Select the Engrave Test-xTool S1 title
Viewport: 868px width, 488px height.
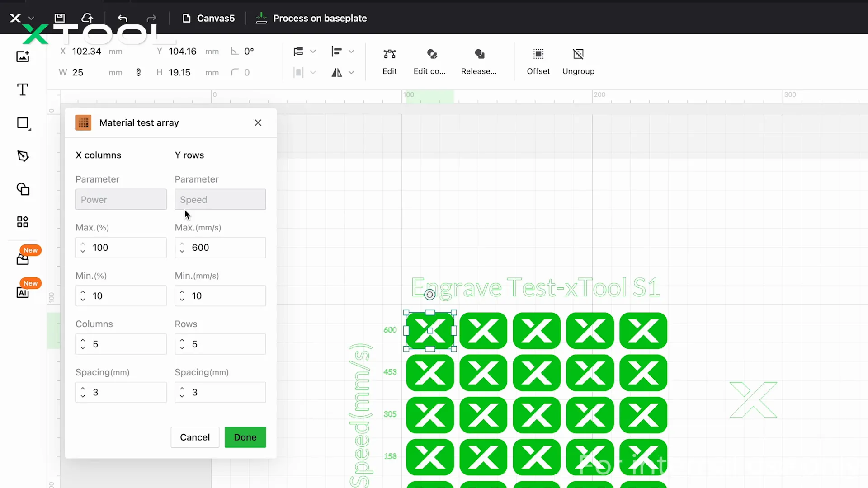[x=536, y=287]
